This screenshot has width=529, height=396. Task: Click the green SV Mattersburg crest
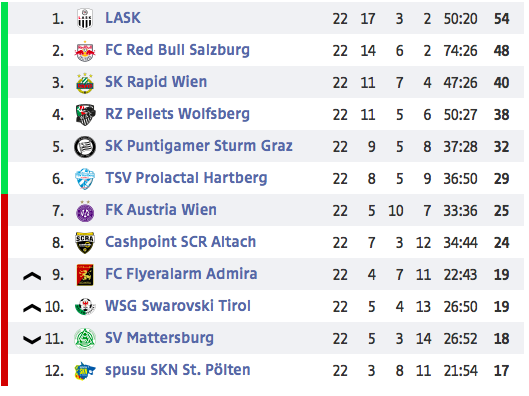[85, 339]
